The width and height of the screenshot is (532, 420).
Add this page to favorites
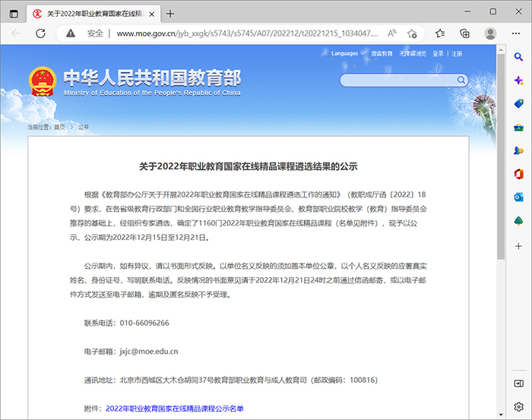(x=412, y=33)
